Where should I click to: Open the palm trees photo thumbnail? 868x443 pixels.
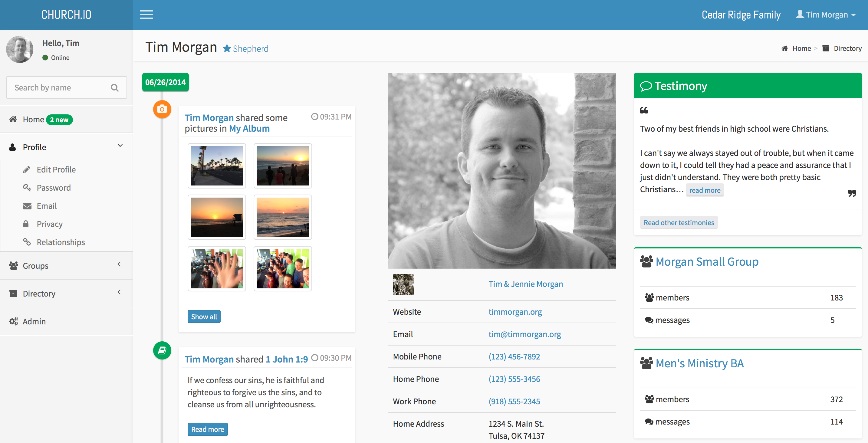pos(217,166)
